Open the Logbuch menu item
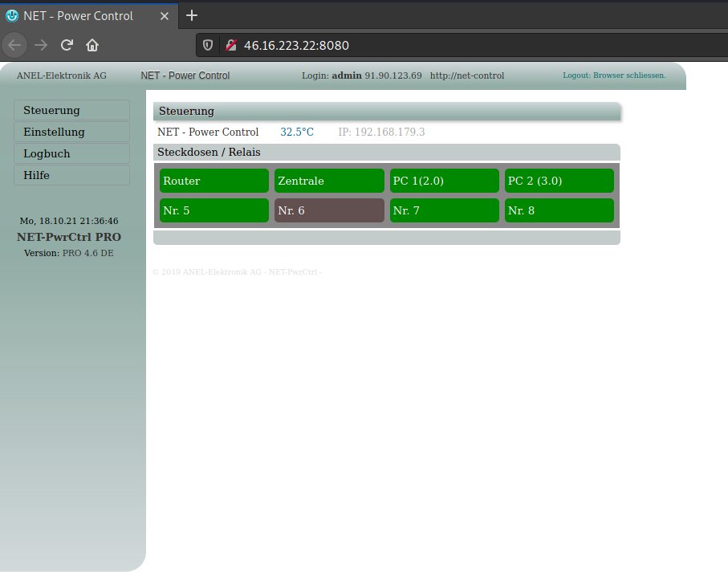 pos(72,153)
